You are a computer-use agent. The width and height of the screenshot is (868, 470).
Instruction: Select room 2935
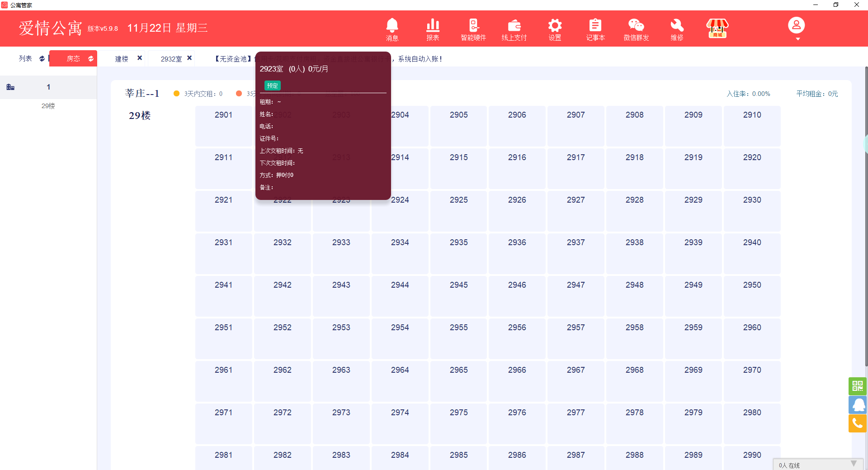pyautogui.click(x=459, y=253)
